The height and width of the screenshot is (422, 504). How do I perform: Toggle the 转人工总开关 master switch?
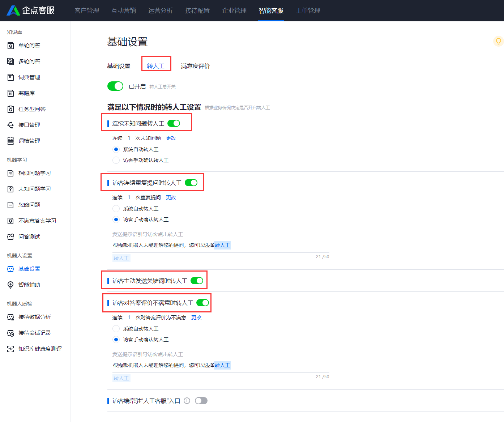click(x=115, y=86)
